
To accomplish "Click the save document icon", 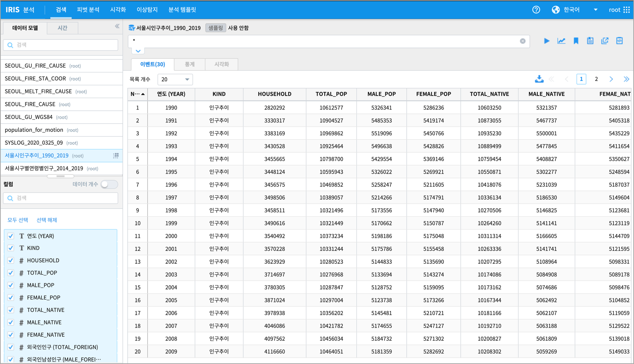I will pyautogui.click(x=590, y=41).
